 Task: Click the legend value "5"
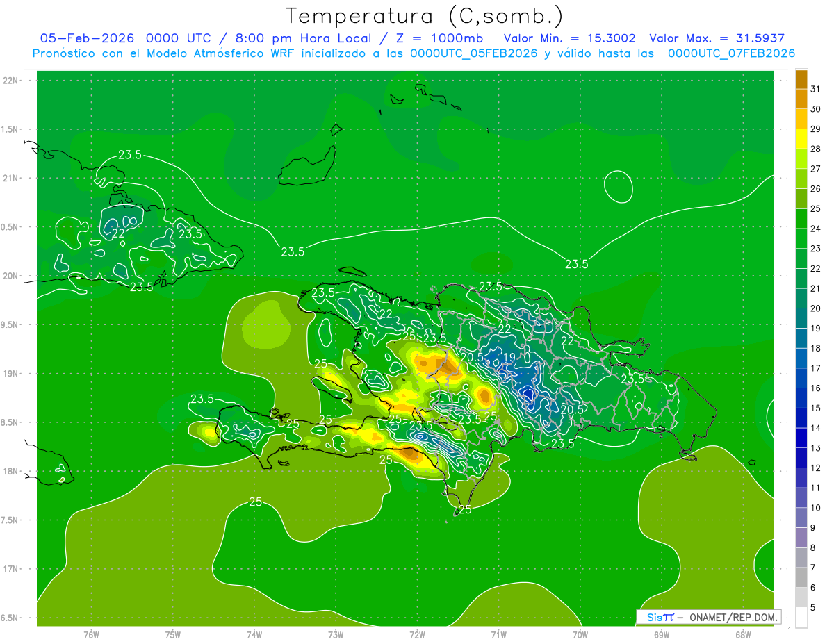pyautogui.click(x=813, y=608)
